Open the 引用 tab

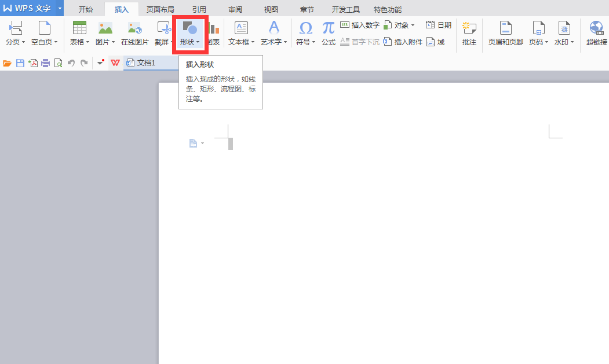pyautogui.click(x=199, y=9)
